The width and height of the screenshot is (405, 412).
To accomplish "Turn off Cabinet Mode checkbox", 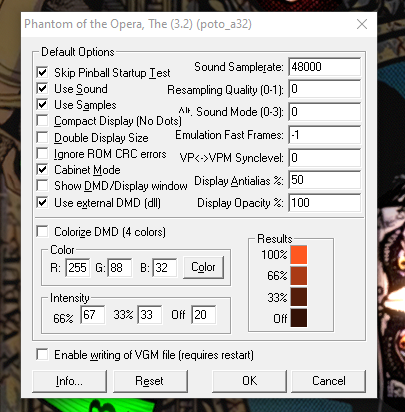I will [42, 170].
